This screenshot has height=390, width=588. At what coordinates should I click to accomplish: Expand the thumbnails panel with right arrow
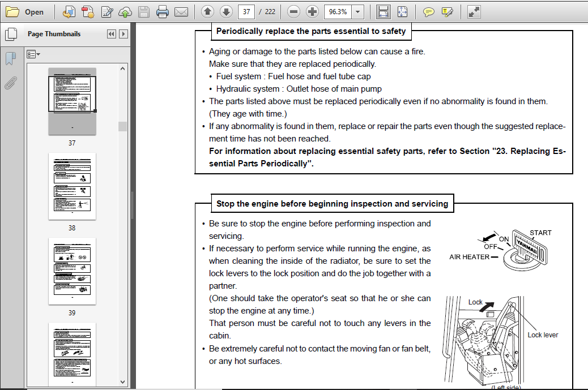123,34
